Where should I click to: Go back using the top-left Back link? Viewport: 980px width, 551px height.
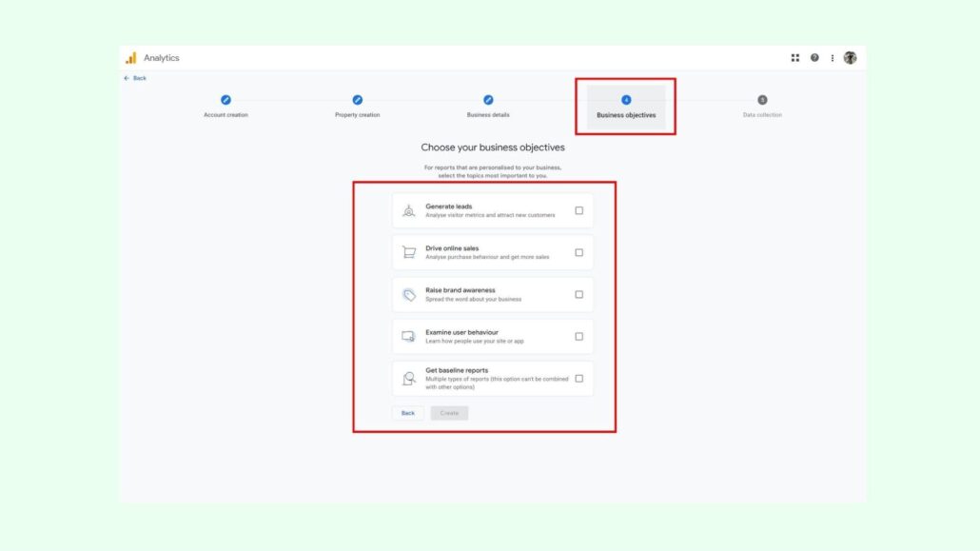pos(135,78)
